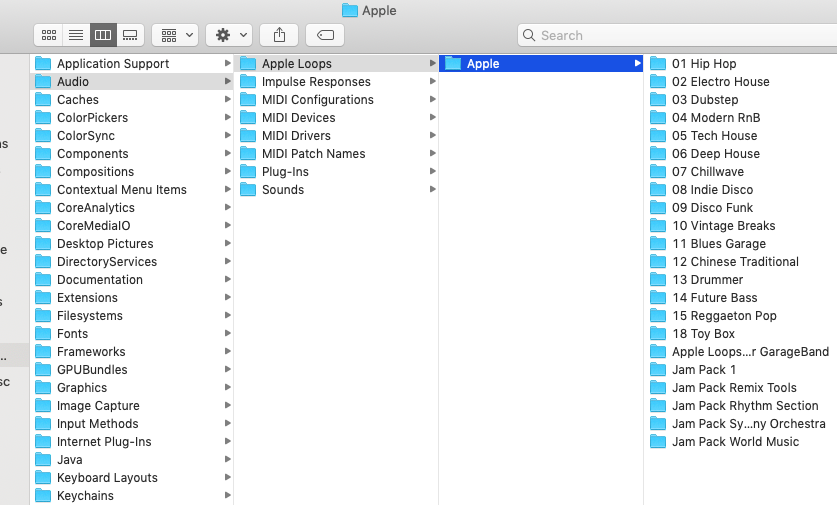Click the 11 Blues Garage text

tap(719, 244)
